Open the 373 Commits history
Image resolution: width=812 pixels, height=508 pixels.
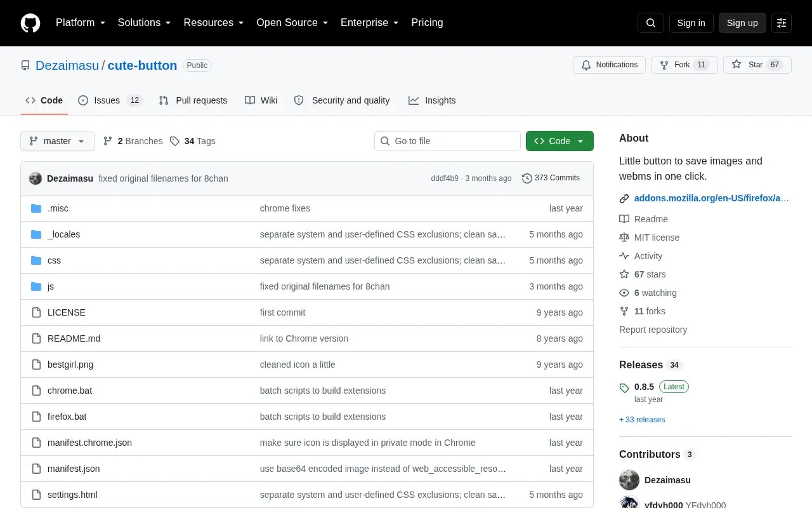click(551, 178)
